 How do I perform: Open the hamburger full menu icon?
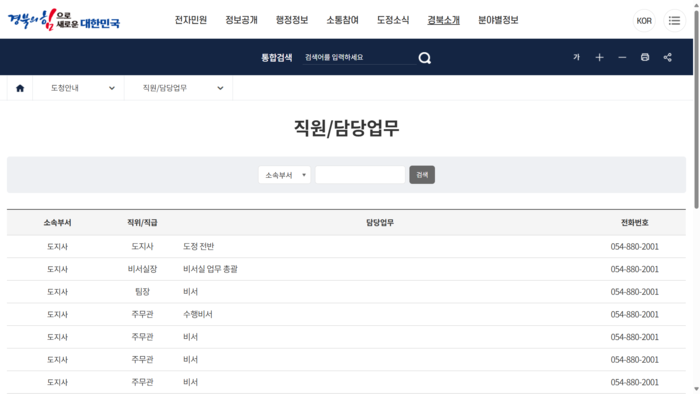(674, 21)
